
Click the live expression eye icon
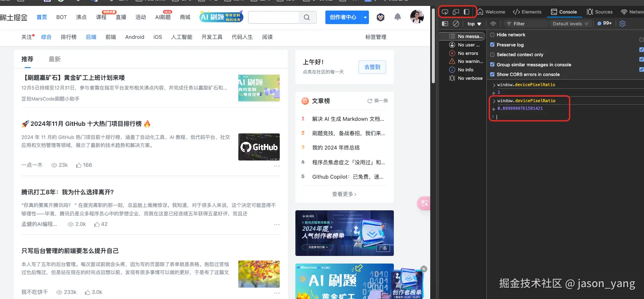(493, 24)
